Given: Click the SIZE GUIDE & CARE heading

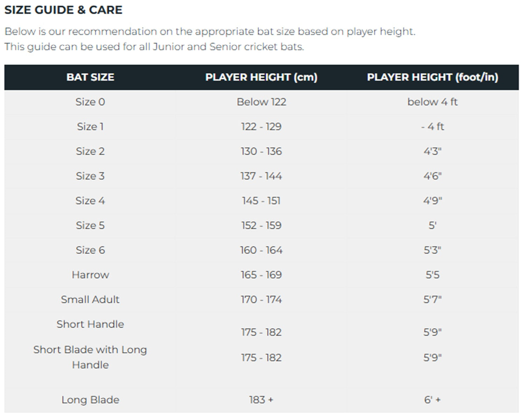Looking at the screenshot, I should [x=63, y=10].
